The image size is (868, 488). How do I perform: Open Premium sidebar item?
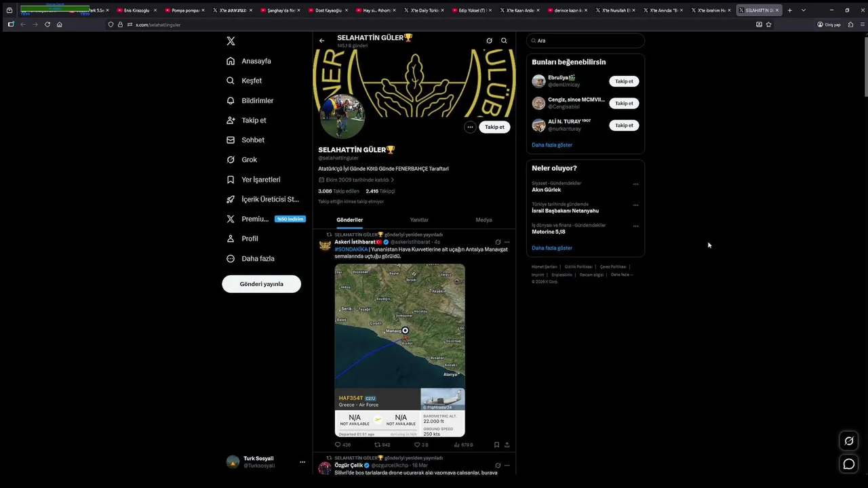point(266,219)
